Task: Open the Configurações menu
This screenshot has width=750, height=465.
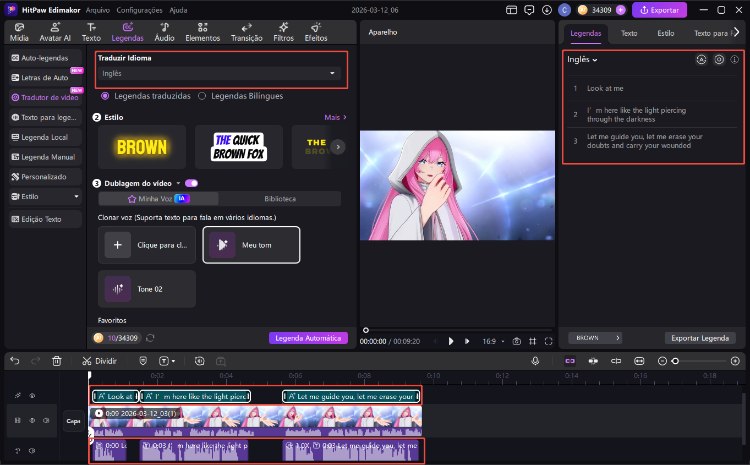Action: tap(139, 10)
